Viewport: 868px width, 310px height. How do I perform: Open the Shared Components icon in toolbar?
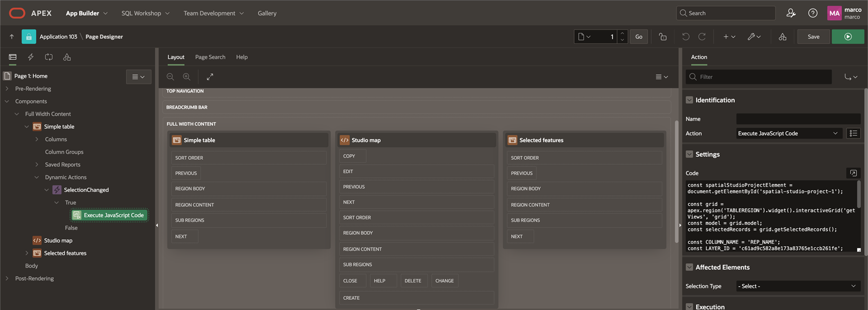(782, 37)
